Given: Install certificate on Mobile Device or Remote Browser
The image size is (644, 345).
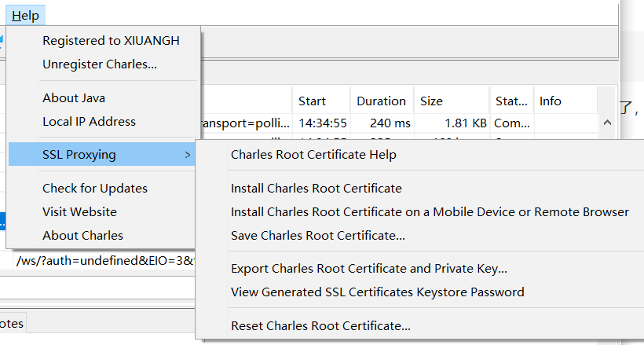Looking at the screenshot, I should [430, 212].
